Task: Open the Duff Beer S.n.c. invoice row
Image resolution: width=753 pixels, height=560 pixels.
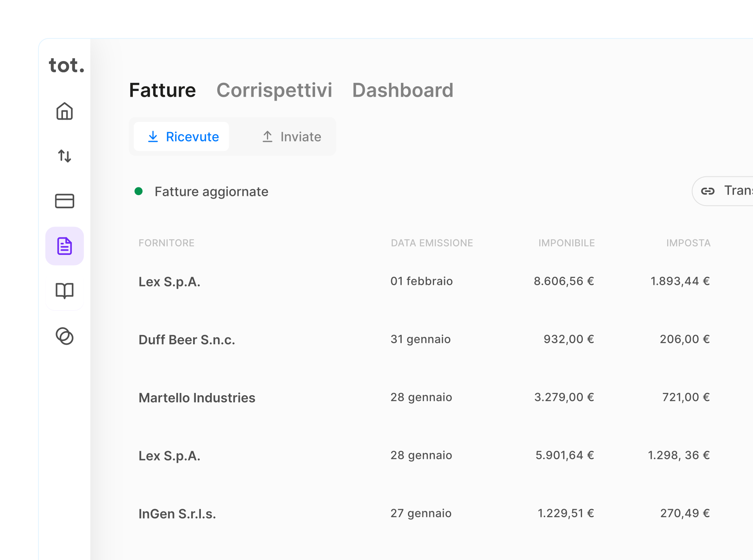Action: (x=187, y=340)
